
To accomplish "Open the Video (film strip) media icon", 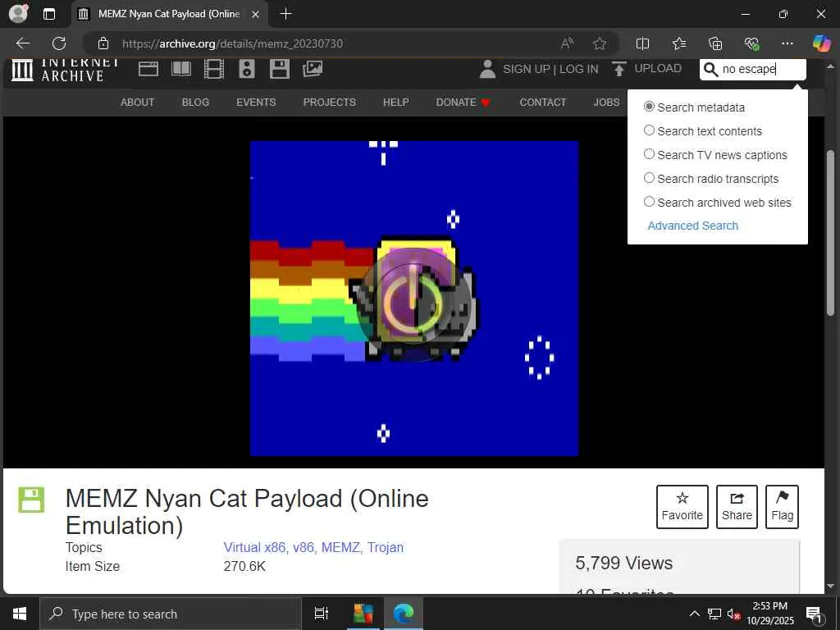I will pos(214,69).
